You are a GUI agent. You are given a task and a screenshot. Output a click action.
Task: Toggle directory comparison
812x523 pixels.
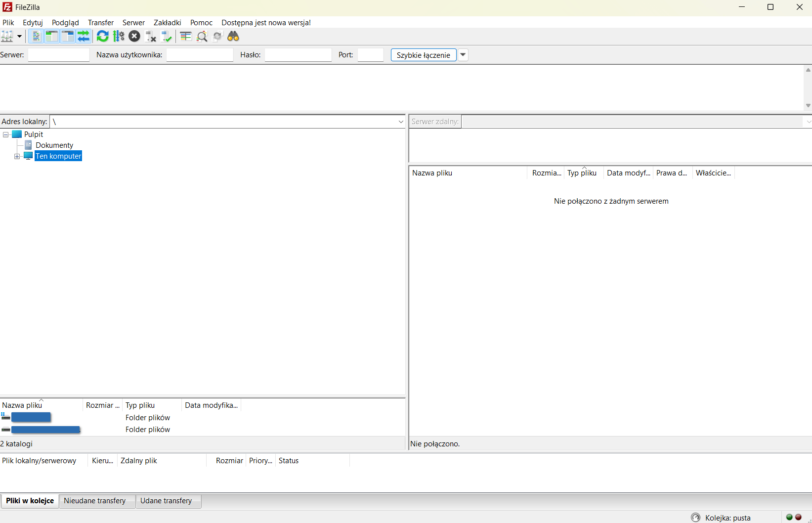(x=202, y=36)
